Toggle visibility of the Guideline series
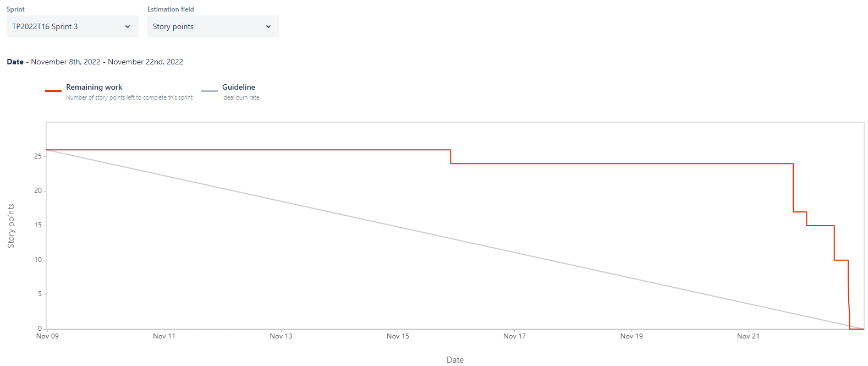The height and width of the screenshot is (366, 868). 238,87
